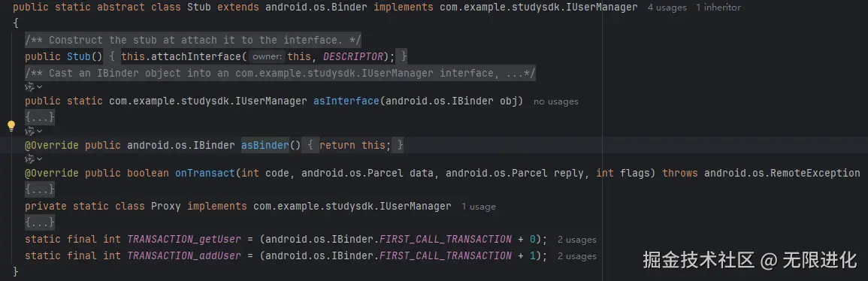This screenshot has height=281, width=868.
Task: Click the asInterface method name
Action: 346,101
